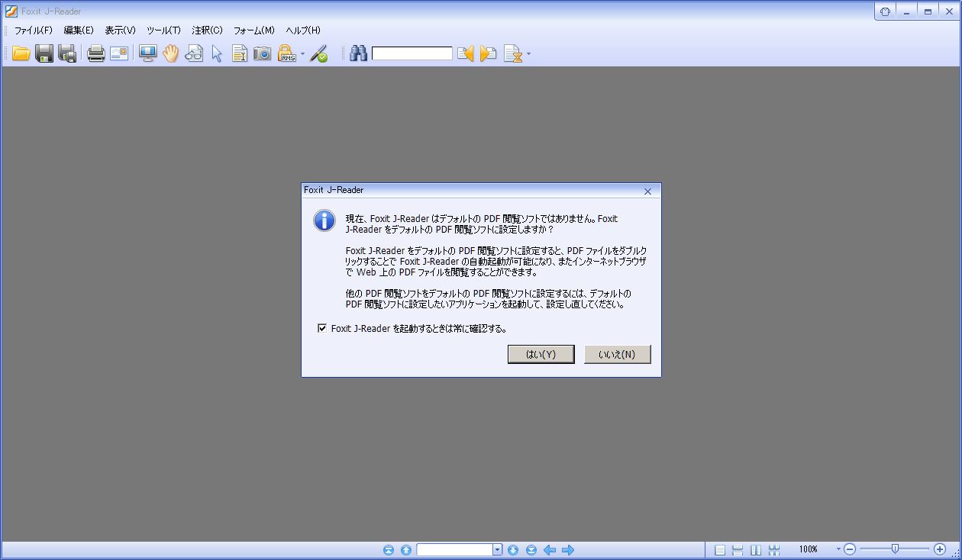Click the blue information icon in dialog
Viewport: 962px width, 560px height.
click(324, 221)
